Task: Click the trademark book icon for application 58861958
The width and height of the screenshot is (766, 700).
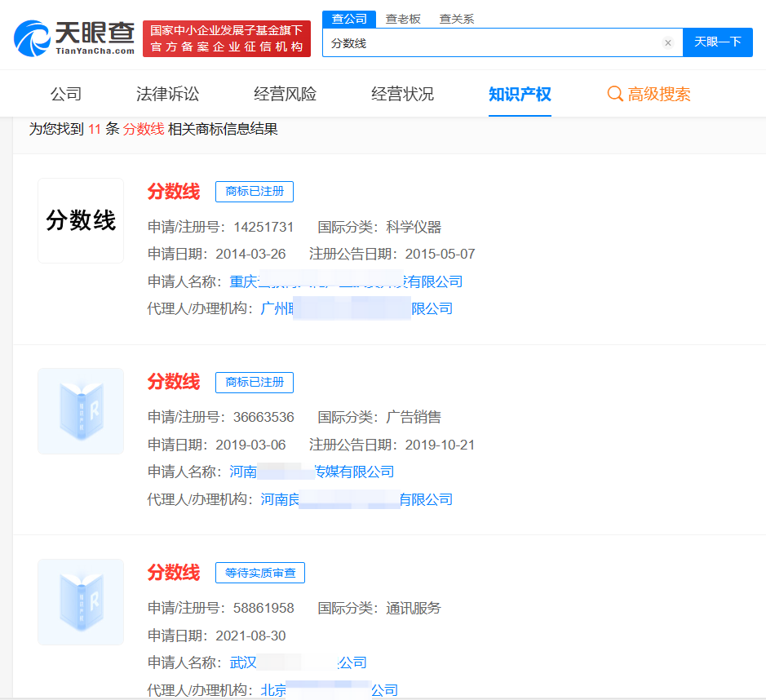Action: coord(80,601)
